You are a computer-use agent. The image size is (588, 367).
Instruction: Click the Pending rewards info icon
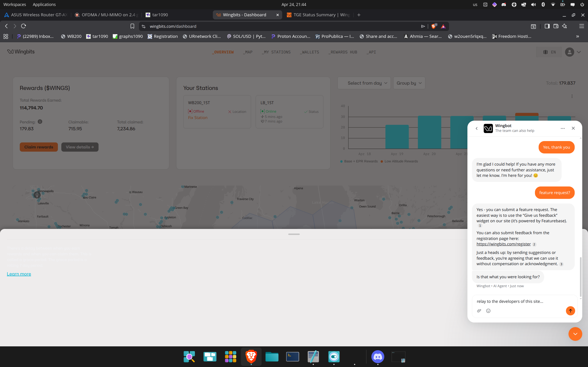pos(40,122)
